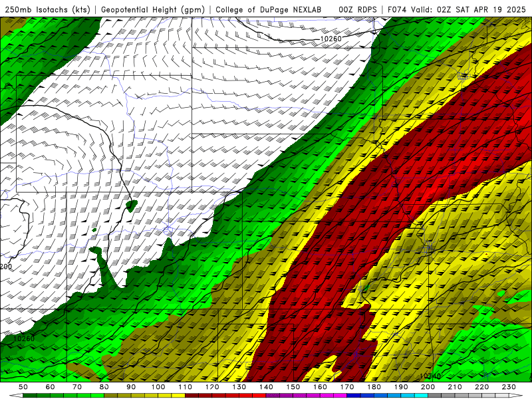Click the legend value 110

click(x=186, y=387)
